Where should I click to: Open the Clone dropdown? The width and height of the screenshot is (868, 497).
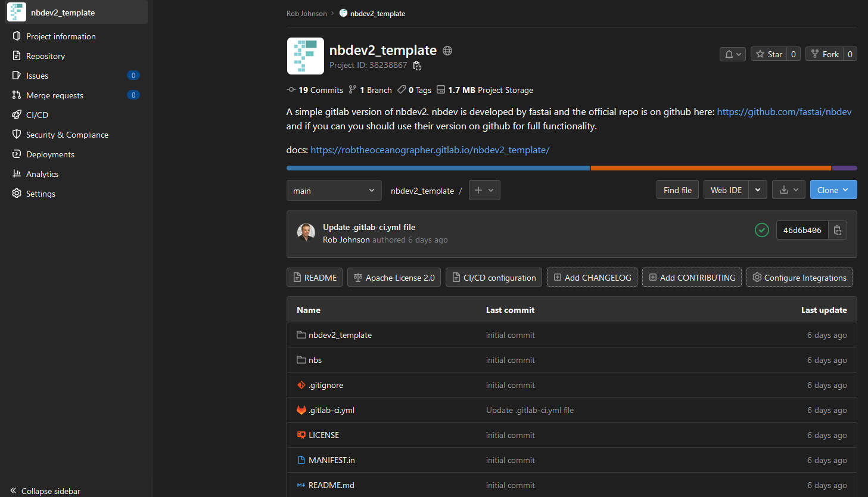pos(833,190)
